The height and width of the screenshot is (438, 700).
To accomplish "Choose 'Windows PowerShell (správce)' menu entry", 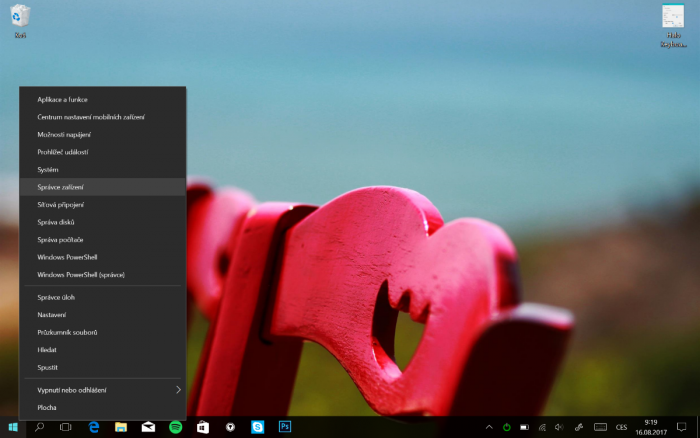I will tap(81, 274).
